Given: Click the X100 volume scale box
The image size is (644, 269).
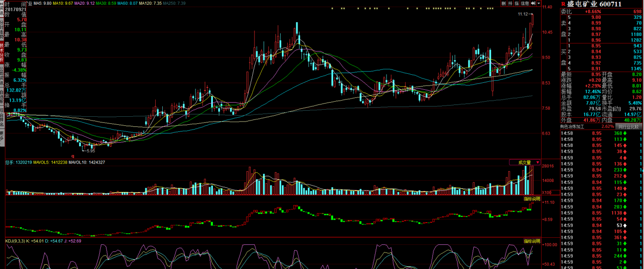Looking at the screenshot, I should click(x=546, y=192).
